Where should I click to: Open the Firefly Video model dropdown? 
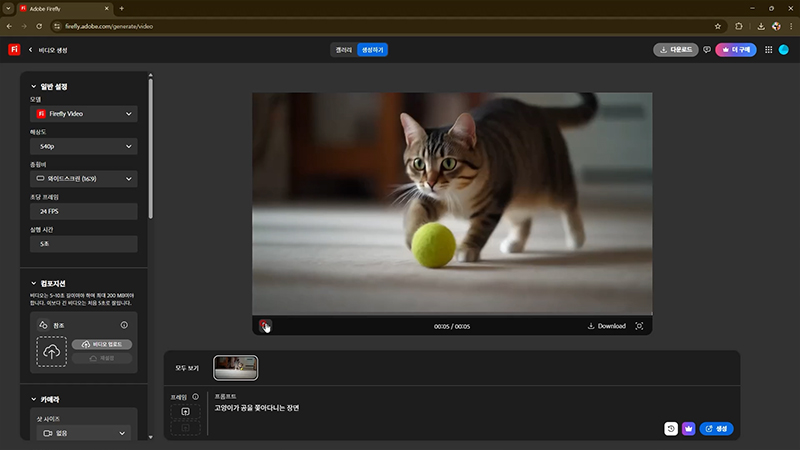pos(84,114)
